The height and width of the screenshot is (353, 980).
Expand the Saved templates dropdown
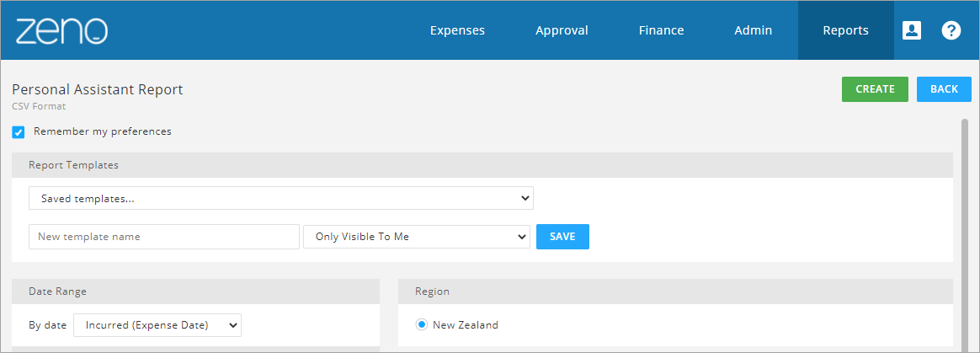(x=281, y=198)
